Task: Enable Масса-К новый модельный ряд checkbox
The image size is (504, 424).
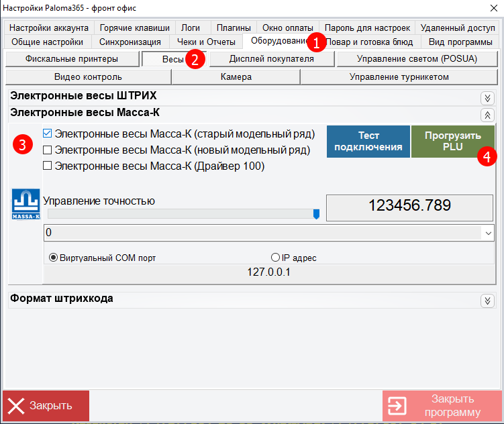Action: click(47, 150)
